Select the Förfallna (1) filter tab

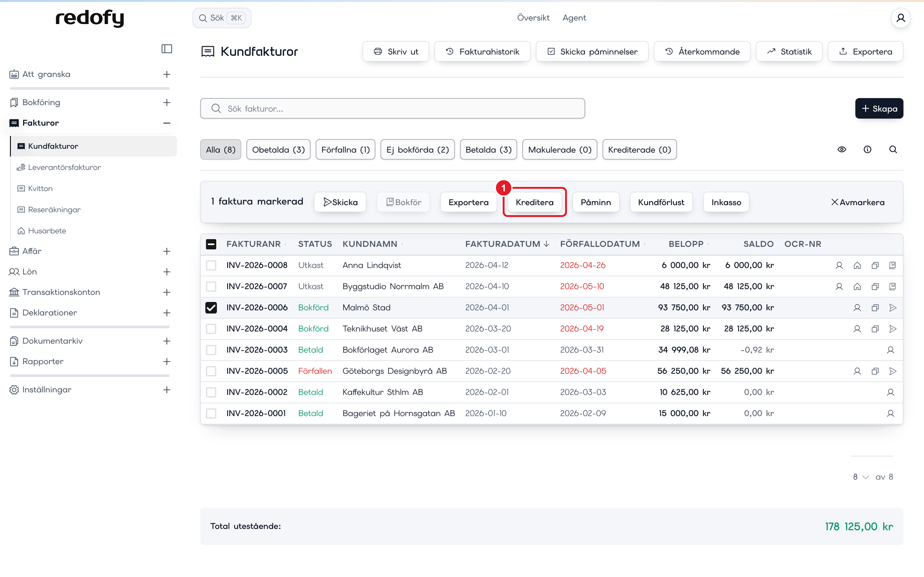click(346, 150)
